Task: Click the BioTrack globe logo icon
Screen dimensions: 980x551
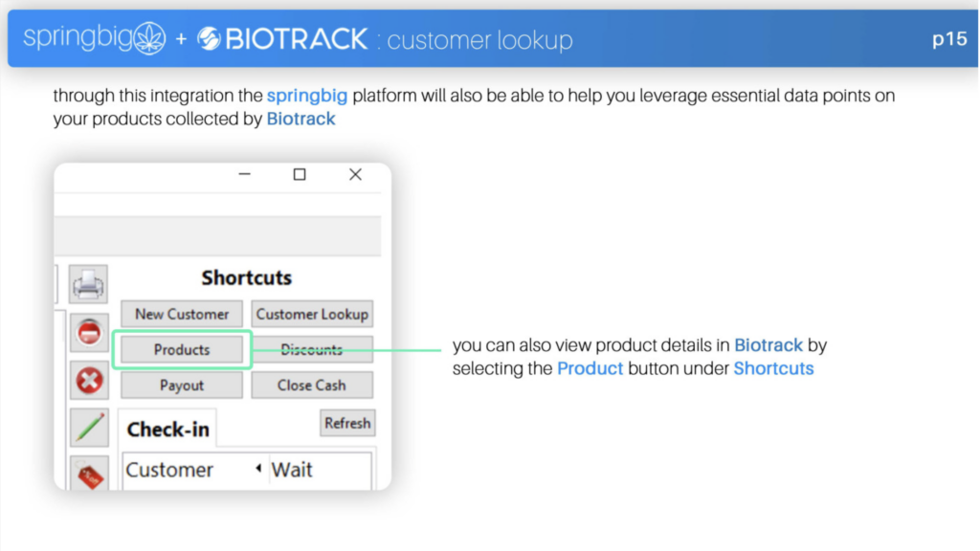Action: point(209,38)
